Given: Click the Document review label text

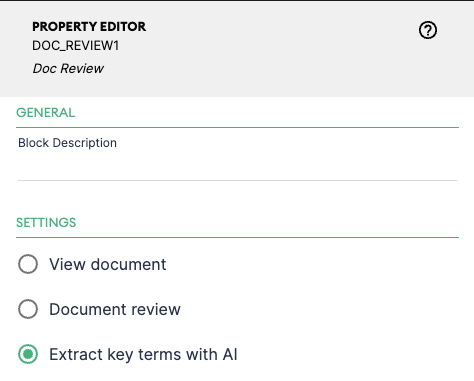Looking at the screenshot, I should tap(115, 309).
